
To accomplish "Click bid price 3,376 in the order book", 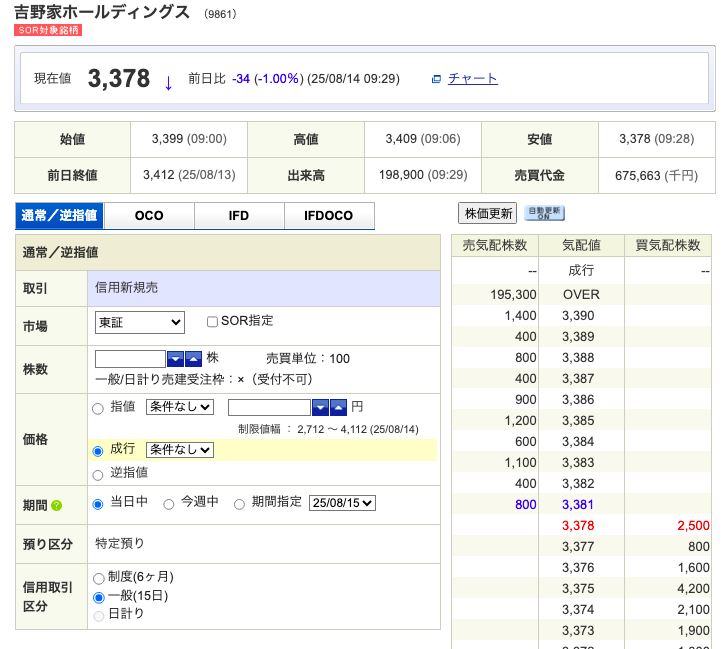I will tap(578, 568).
